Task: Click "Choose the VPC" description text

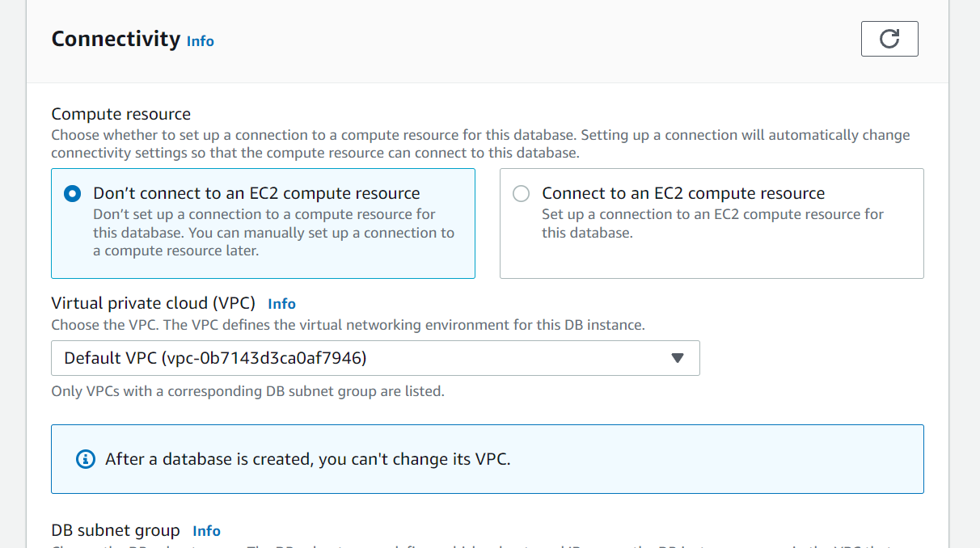Action: pyautogui.click(x=348, y=325)
